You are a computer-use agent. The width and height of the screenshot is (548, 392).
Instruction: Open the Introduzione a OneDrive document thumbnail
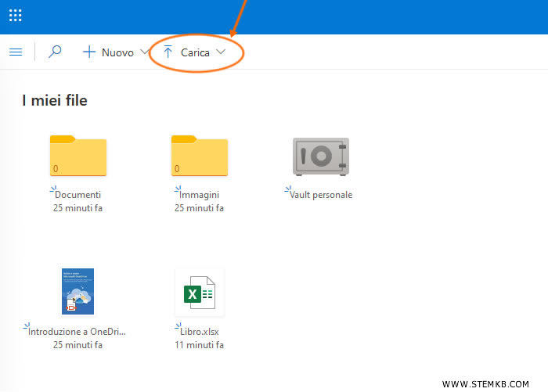78,292
